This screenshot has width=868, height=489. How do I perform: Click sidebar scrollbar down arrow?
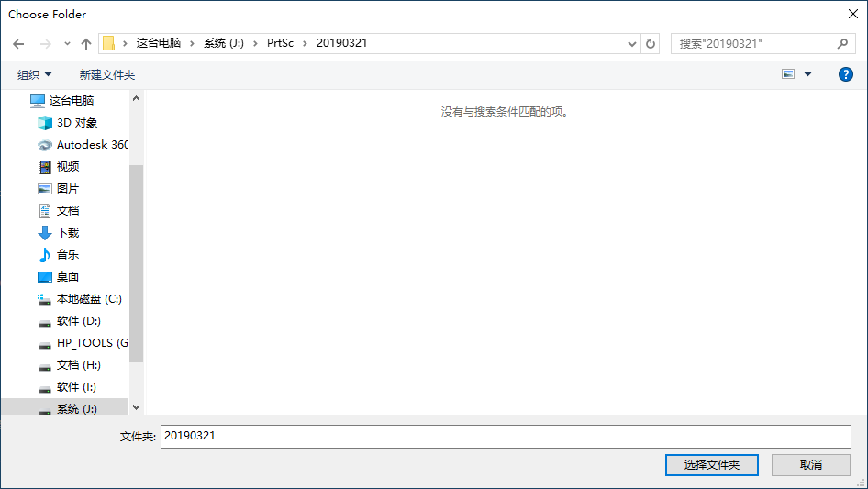point(136,407)
